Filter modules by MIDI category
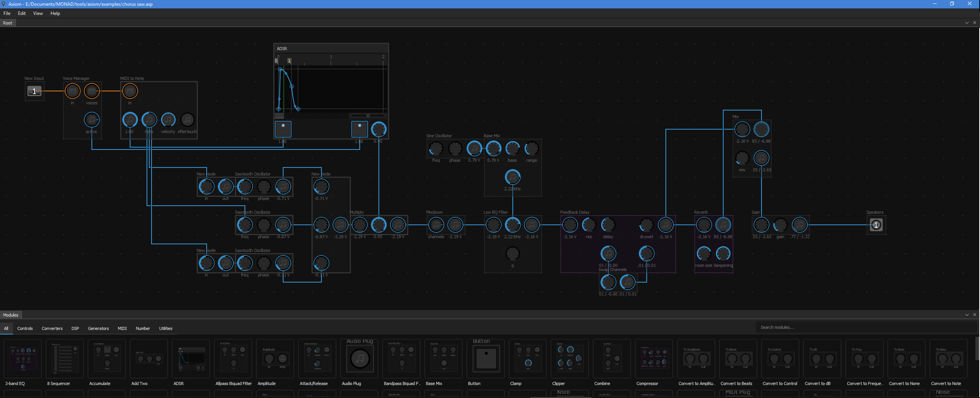Viewport: 980px width, 398px height. pyautogui.click(x=122, y=328)
